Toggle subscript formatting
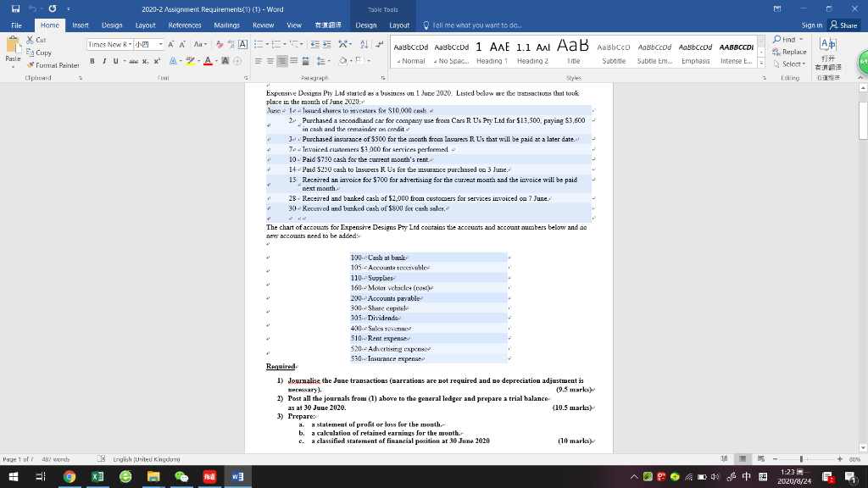Screen dimensions: 868x488 [x=145, y=61]
